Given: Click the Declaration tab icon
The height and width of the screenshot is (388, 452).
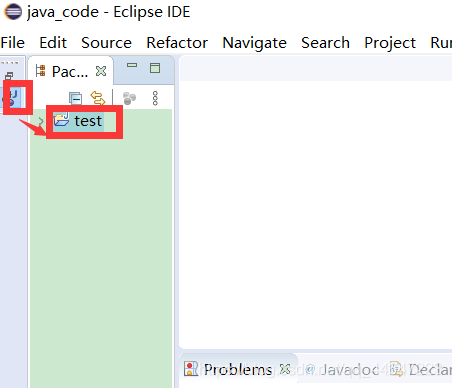Looking at the screenshot, I should [x=396, y=369].
